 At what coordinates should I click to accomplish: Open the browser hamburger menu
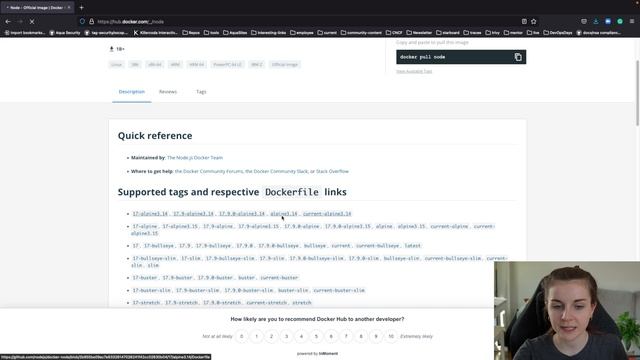point(632,21)
